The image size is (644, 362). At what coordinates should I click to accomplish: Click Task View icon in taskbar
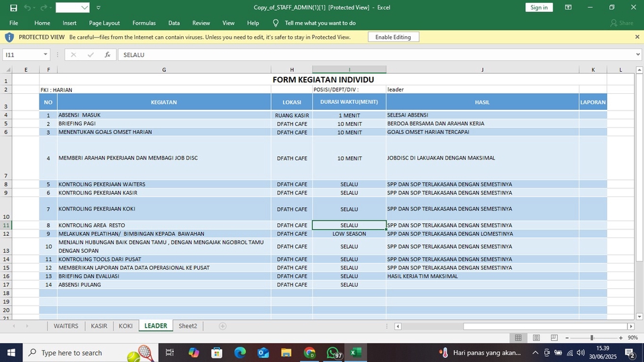click(169, 353)
